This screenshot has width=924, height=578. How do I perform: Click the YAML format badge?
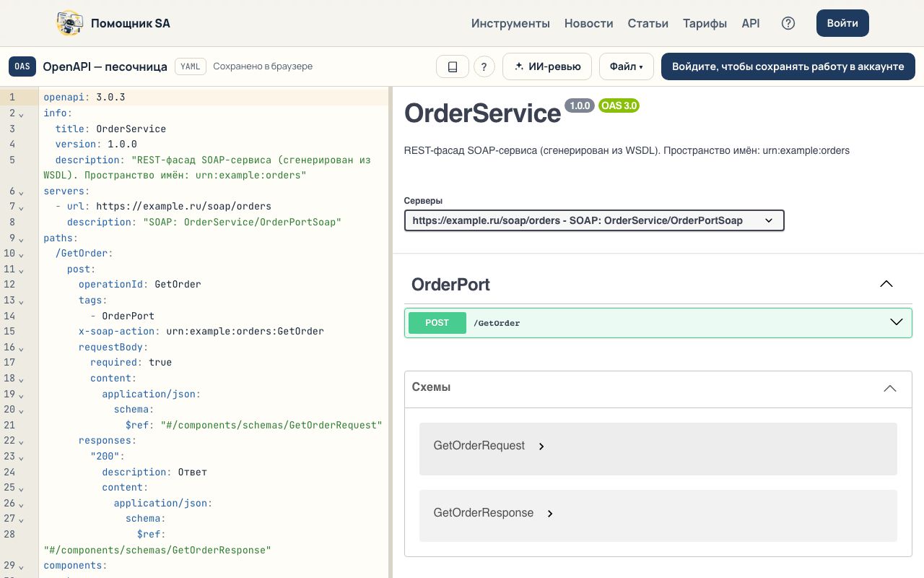point(191,66)
